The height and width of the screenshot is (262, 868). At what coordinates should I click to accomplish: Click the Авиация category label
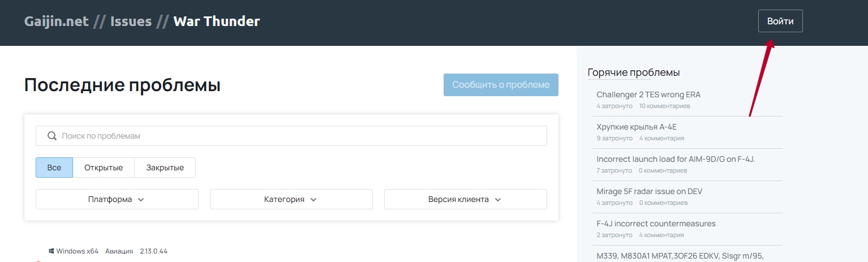click(119, 251)
